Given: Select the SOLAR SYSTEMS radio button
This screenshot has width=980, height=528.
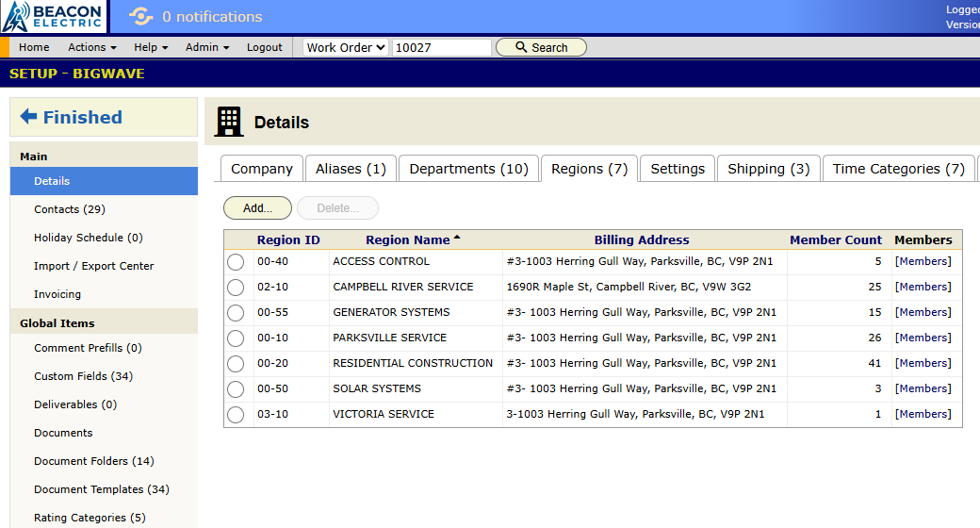Looking at the screenshot, I should coord(236,389).
